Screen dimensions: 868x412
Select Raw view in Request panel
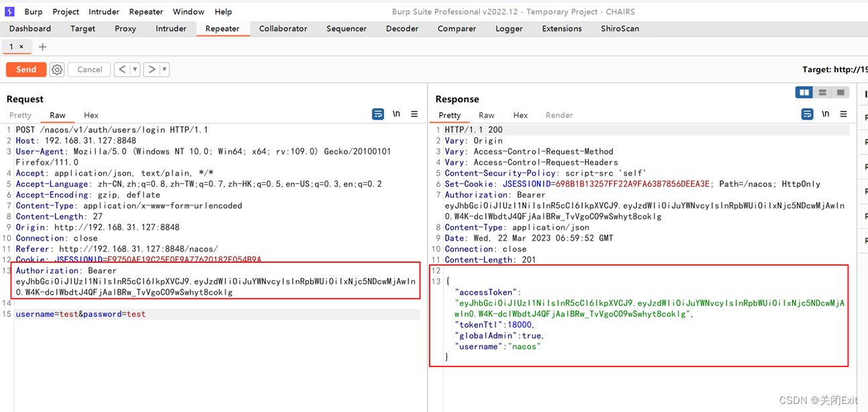point(58,115)
